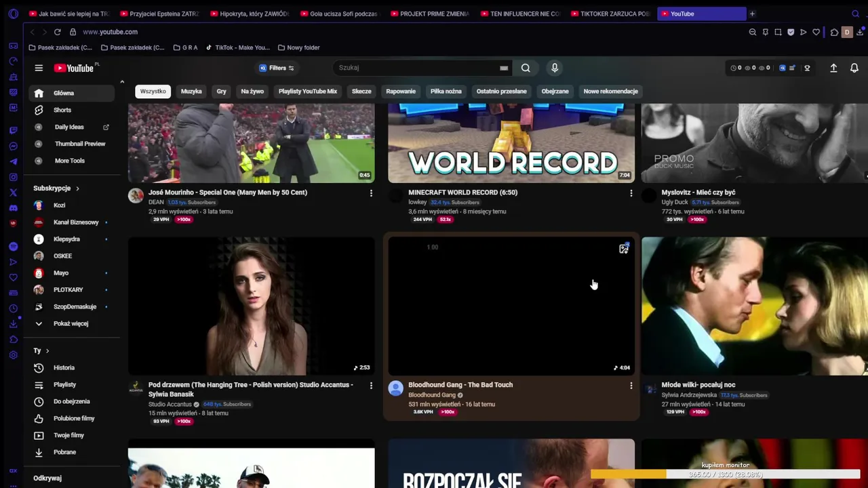Open YouTube notifications bell
Image resolution: width=868 pixels, height=488 pixels.
[x=854, y=68]
